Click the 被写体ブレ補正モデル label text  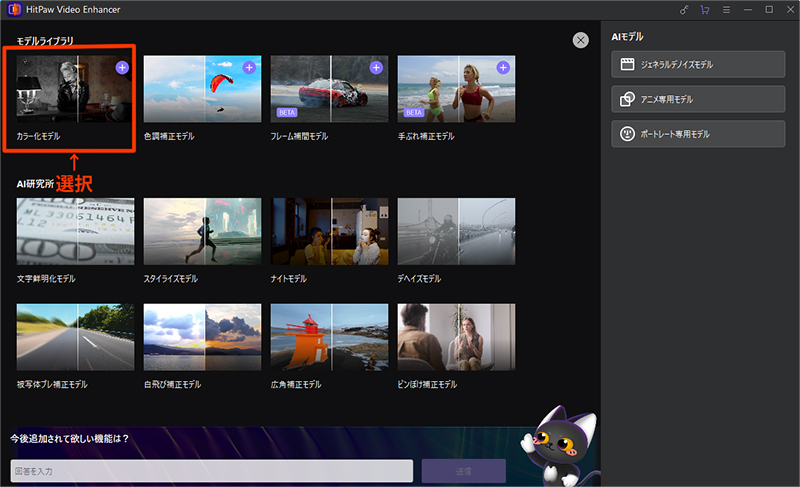pos(52,385)
